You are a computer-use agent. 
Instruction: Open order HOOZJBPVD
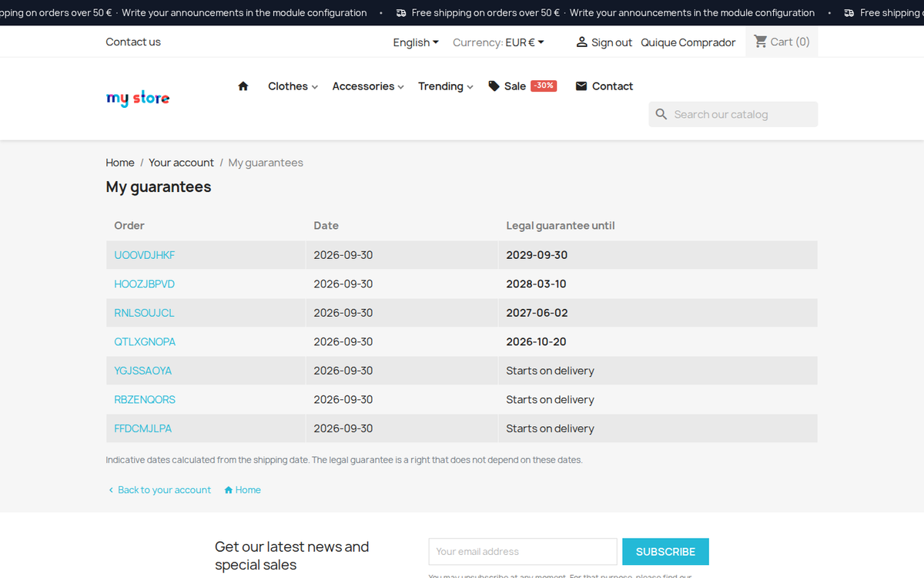tap(144, 284)
